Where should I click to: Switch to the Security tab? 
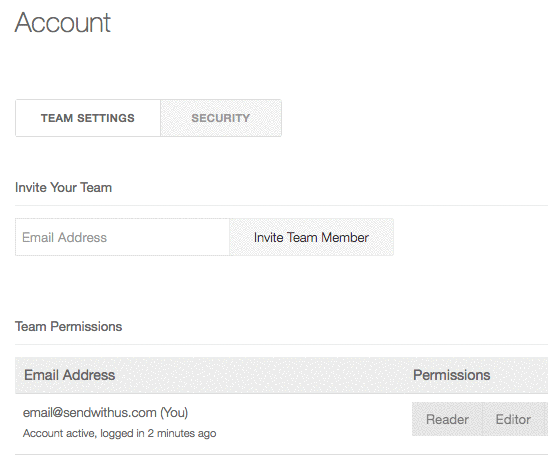[x=221, y=118]
